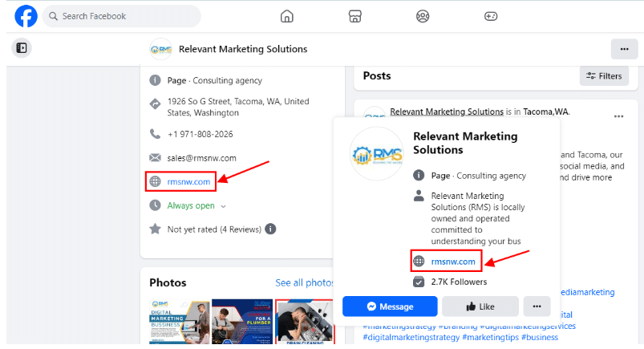The width and height of the screenshot is (644, 349).
Task: Open the Marketplace tab icon
Action: pyautogui.click(x=354, y=16)
